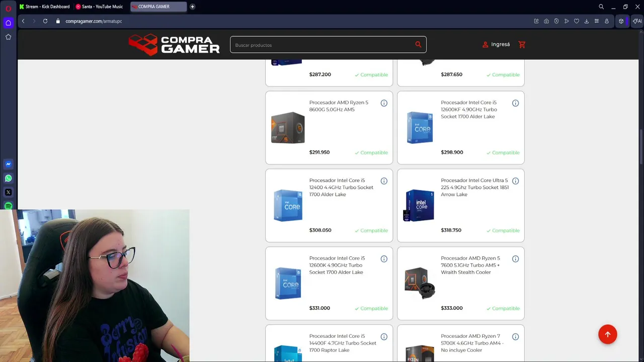Show info for Intel Core i5 14400F
This screenshot has height=362, width=644.
tap(384, 337)
